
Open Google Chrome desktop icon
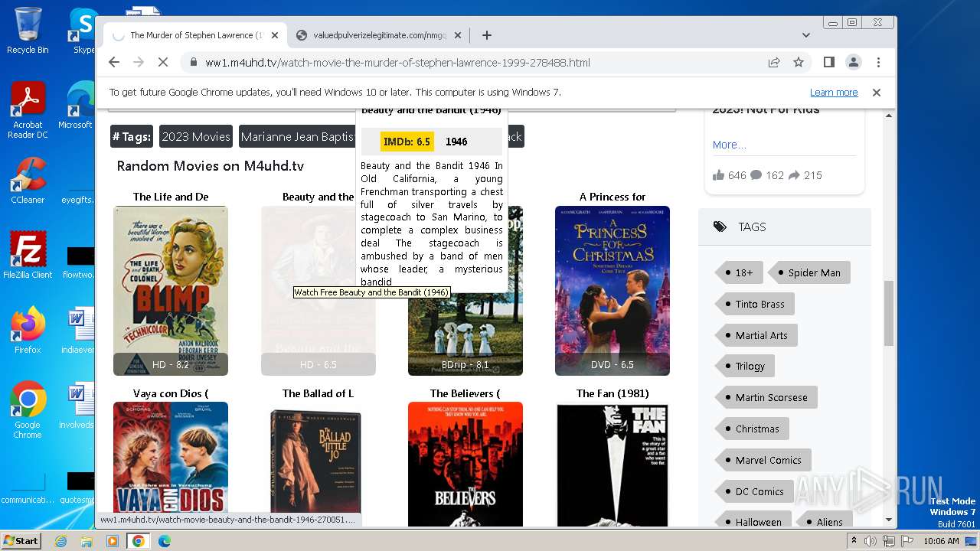28,410
